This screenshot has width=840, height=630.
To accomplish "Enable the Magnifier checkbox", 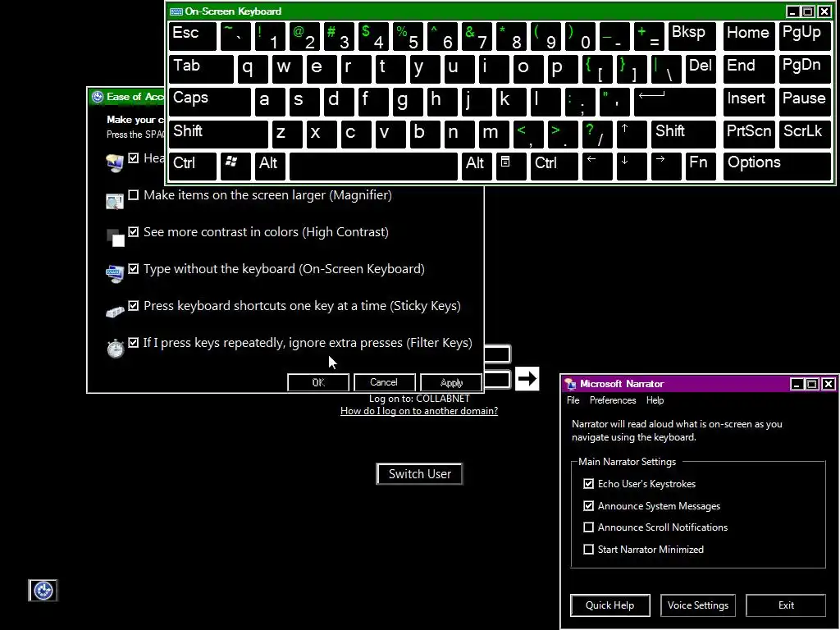I will (134, 195).
